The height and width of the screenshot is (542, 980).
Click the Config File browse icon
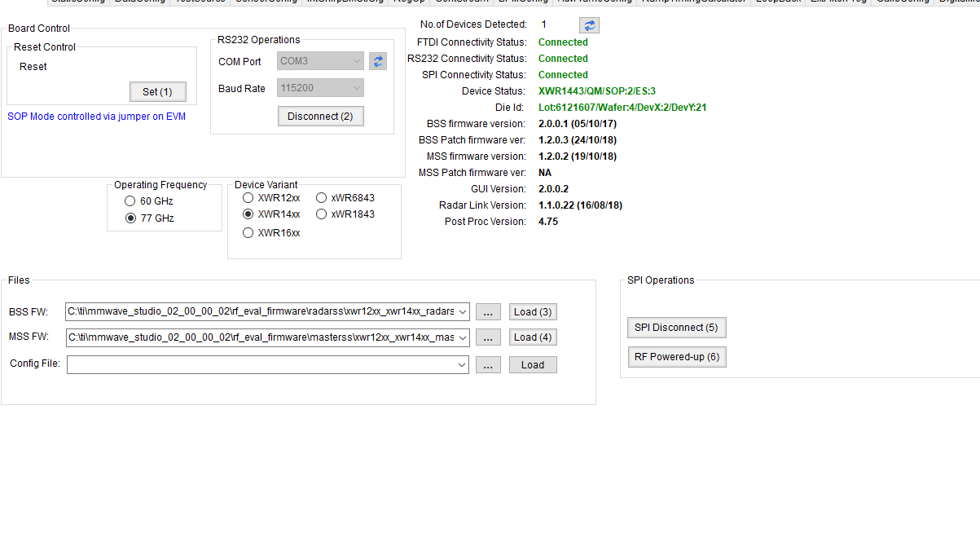tap(488, 364)
